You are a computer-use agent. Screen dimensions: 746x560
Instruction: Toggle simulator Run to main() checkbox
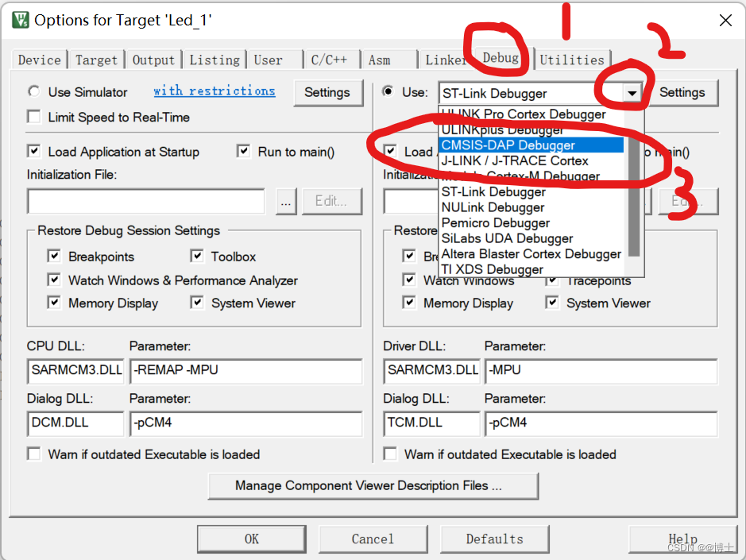(x=243, y=151)
